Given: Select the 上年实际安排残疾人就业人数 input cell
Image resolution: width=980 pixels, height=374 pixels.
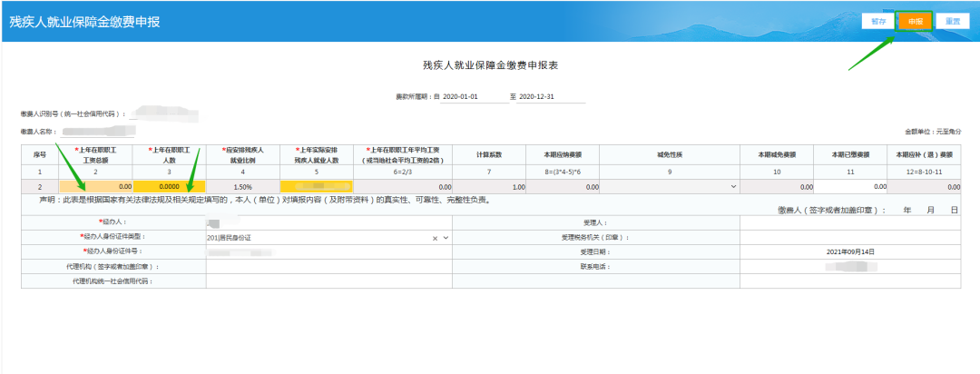Looking at the screenshot, I should (317, 186).
